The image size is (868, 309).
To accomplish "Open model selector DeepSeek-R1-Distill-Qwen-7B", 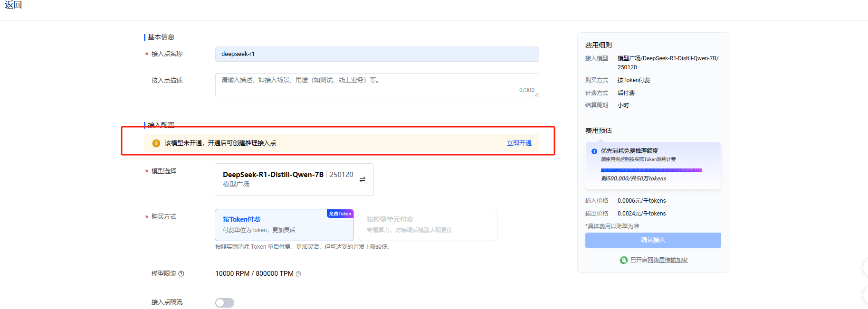I will [x=294, y=179].
